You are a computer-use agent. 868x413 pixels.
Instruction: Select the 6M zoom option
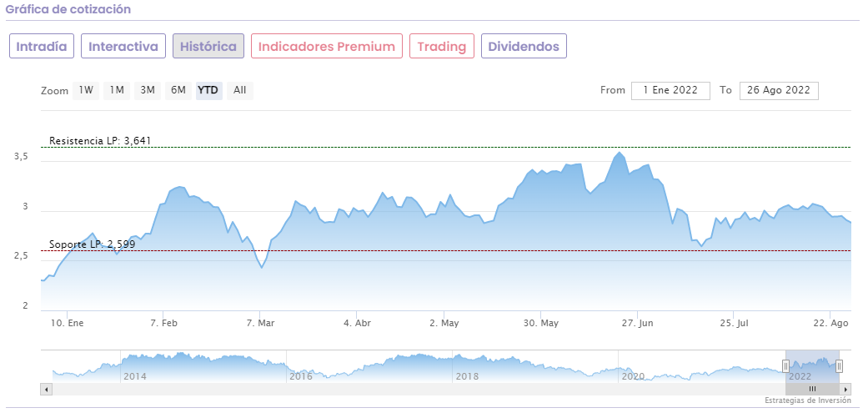tap(178, 90)
